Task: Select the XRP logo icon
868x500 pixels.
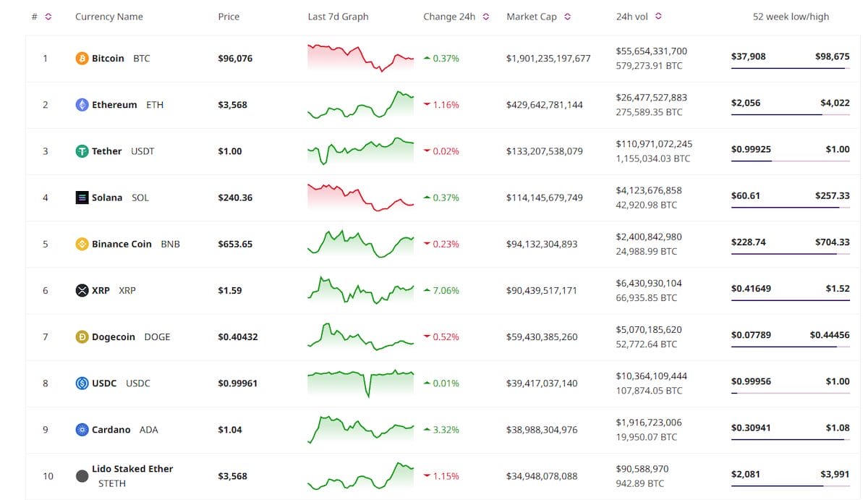Action: click(82, 290)
